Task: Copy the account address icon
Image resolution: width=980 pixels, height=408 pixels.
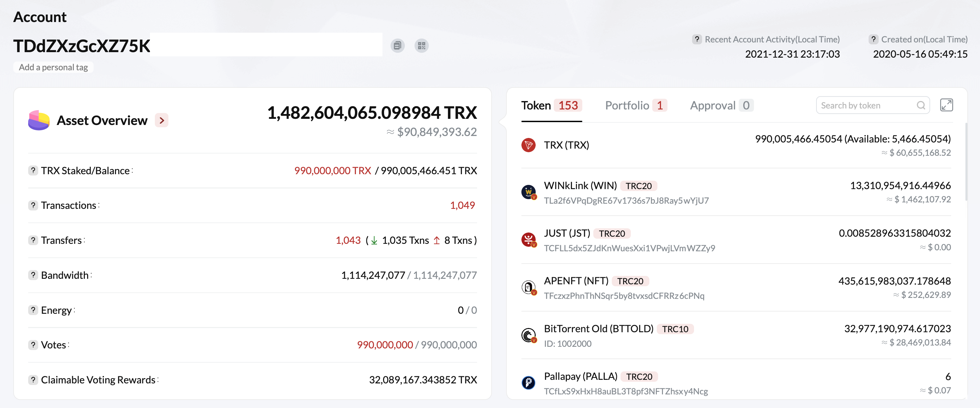Action: coord(397,46)
